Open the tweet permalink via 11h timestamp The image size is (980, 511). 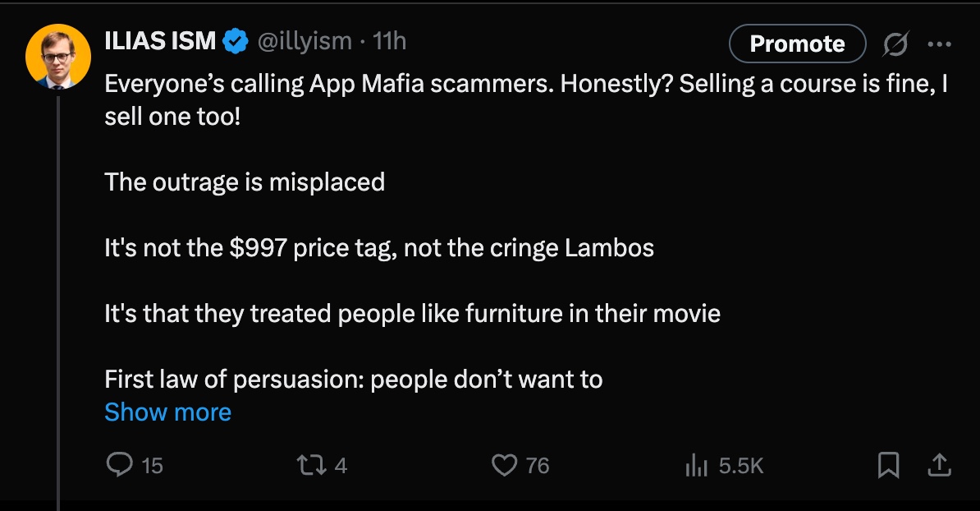(389, 41)
